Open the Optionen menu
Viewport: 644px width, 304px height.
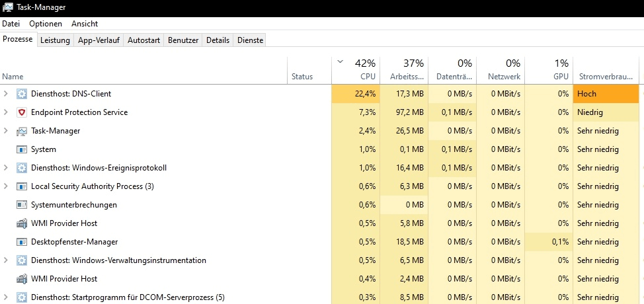(46, 24)
